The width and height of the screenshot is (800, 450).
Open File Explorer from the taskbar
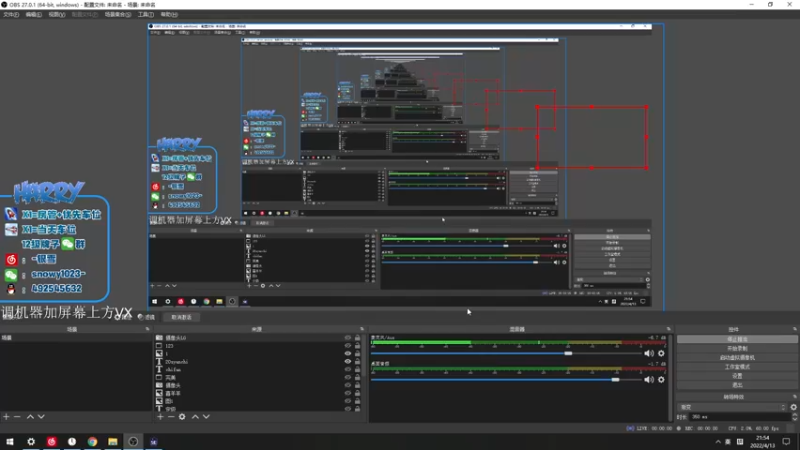113,441
